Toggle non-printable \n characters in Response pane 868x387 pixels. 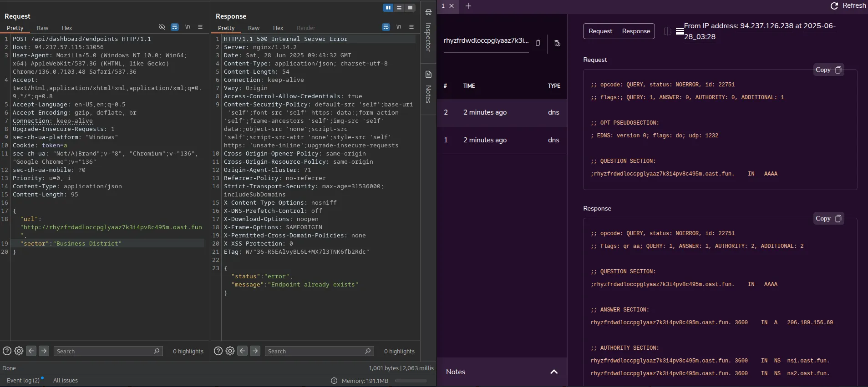click(399, 27)
